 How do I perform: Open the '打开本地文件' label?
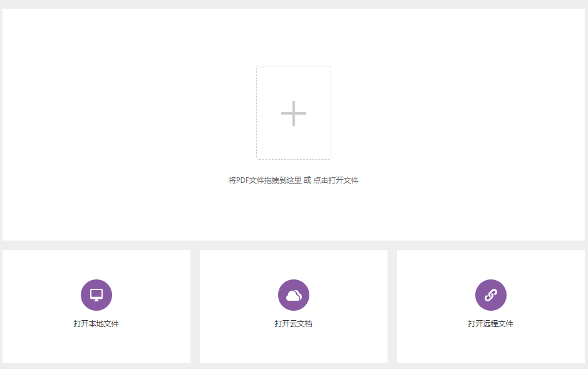click(96, 324)
